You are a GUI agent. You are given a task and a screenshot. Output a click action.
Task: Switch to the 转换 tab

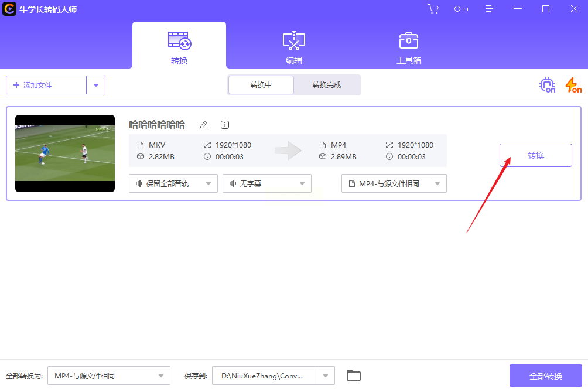[179, 45]
